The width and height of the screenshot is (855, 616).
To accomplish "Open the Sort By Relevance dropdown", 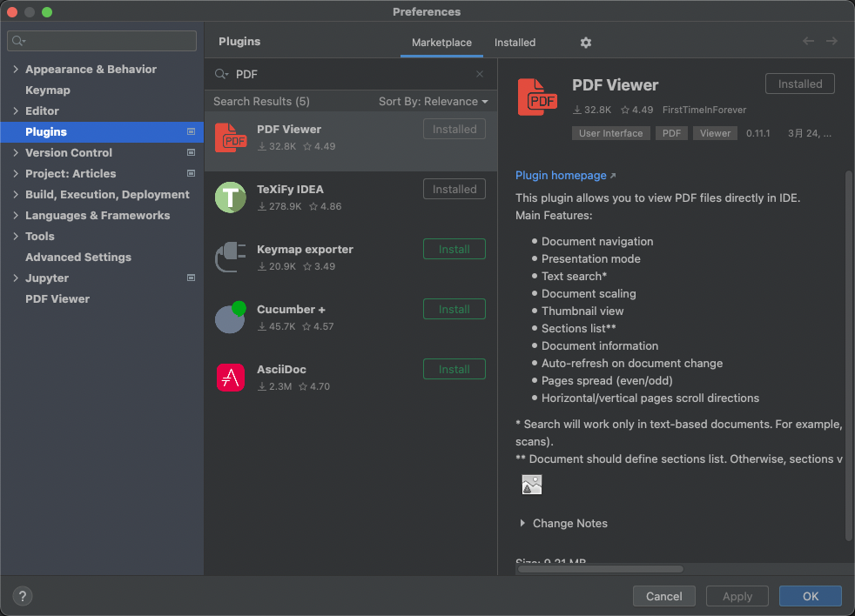I will 434,101.
